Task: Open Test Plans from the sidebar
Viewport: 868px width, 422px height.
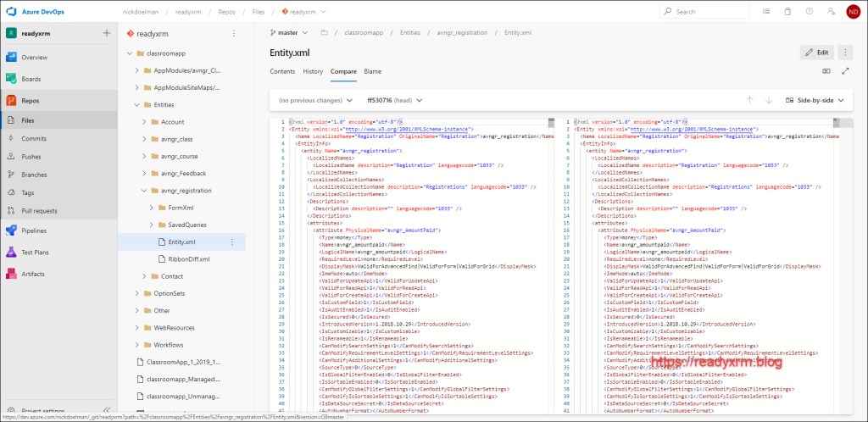Action: [36, 252]
